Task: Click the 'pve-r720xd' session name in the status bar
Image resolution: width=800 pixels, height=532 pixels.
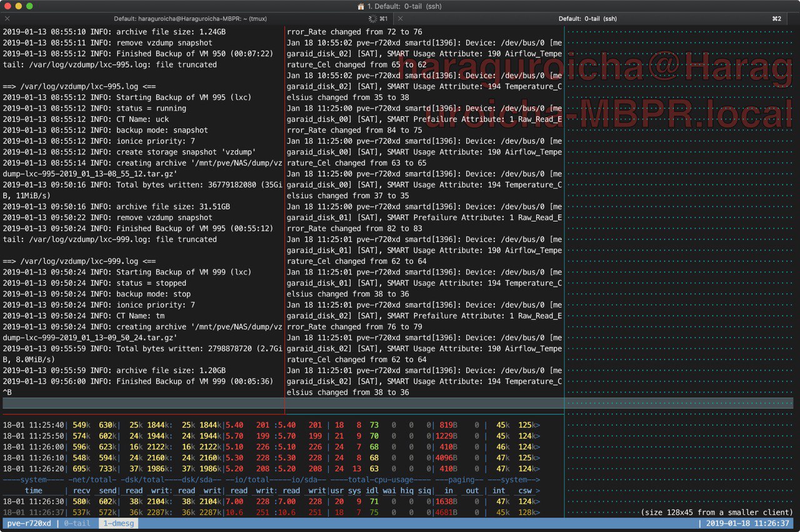Action: (x=29, y=523)
